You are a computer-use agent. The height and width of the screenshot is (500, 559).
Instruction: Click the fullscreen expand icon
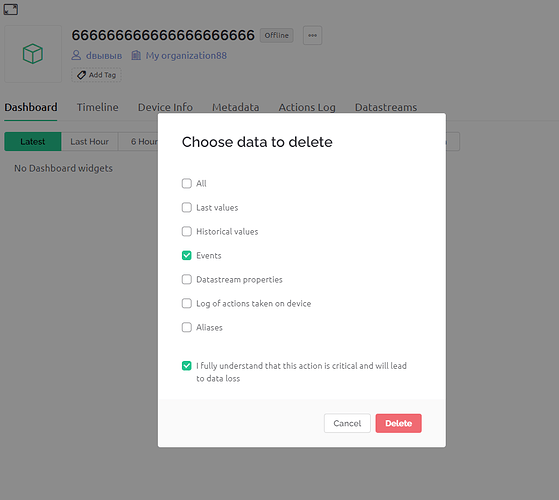pos(11,9)
